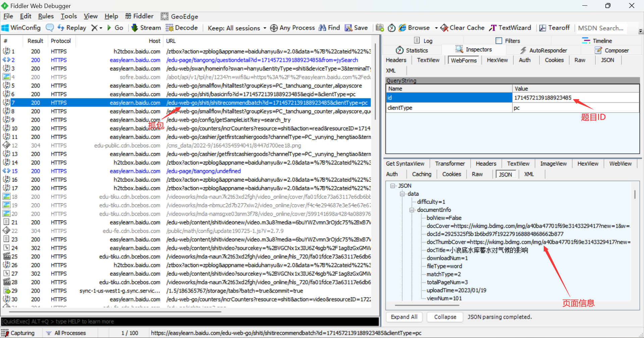Select request HexView inspector tab
Screen dimensions: 644x338
click(497, 60)
